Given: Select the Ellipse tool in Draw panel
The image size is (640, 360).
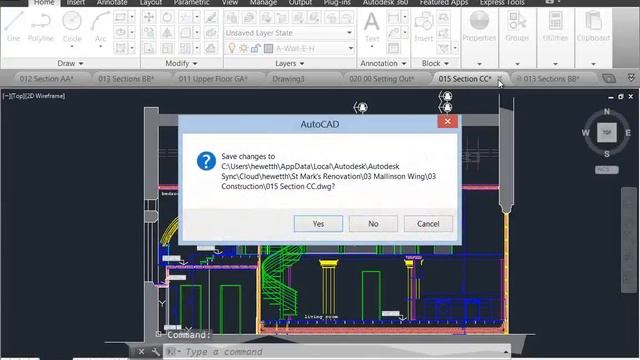Looking at the screenshot, I should point(120,33).
